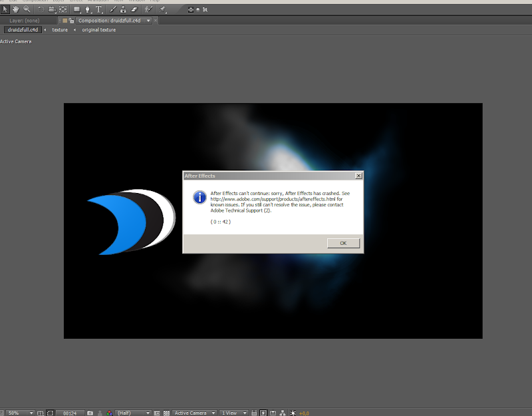Click the current time 00124 field
The width and height of the screenshot is (532, 416).
coord(70,413)
